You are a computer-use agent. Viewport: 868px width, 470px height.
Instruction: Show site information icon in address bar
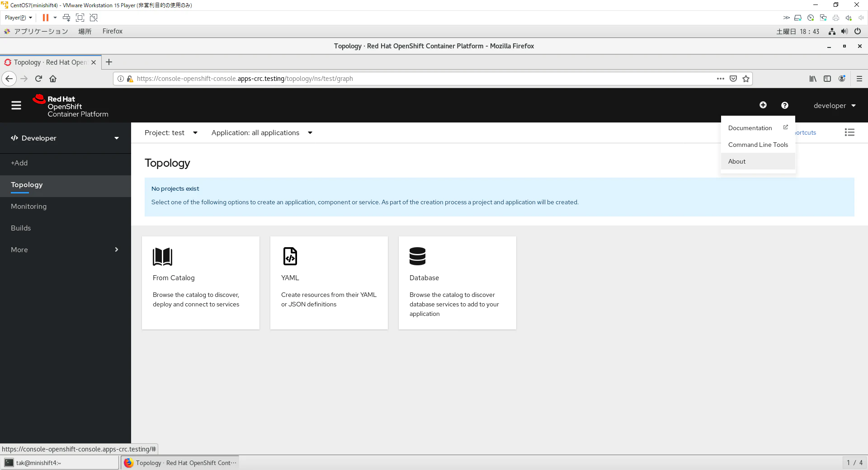point(121,79)
